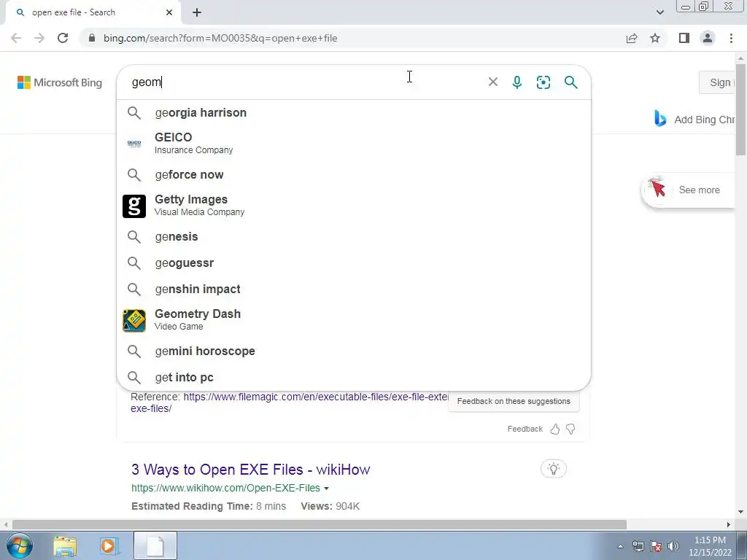Screen dimensions: 747x560
Task: Open the volume speaker tray icon
Action: coord(673,546)
